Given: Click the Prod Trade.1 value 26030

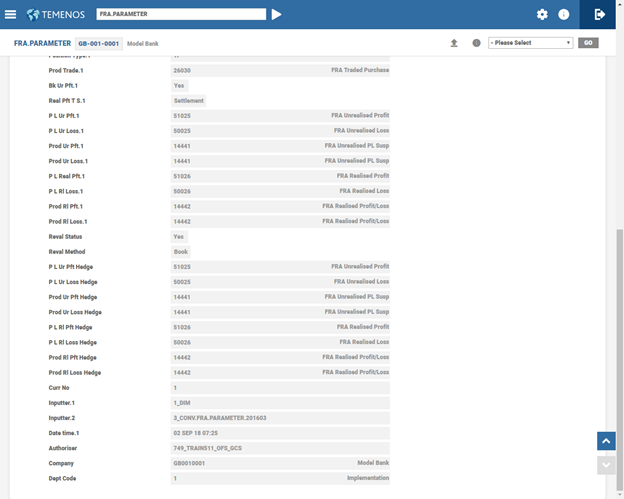Looking at the screenshot, I should click(x=182, y=71).
